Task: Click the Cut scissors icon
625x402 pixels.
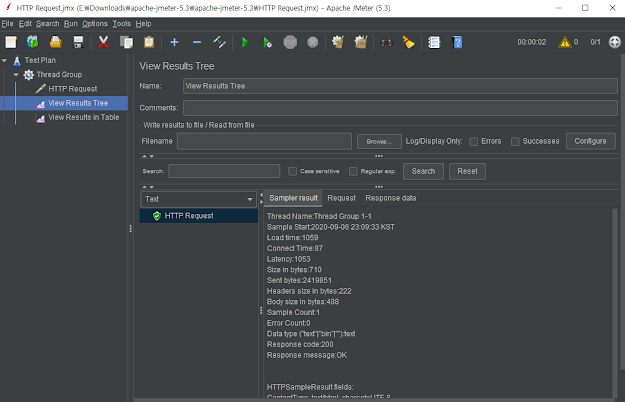Action: pyautogui.click(x=103, y=42)
